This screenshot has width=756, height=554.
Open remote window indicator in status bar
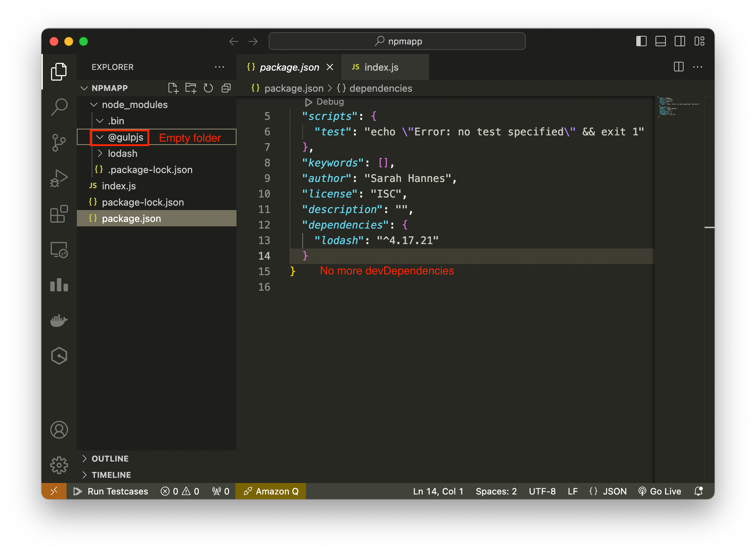pos(54,491)
